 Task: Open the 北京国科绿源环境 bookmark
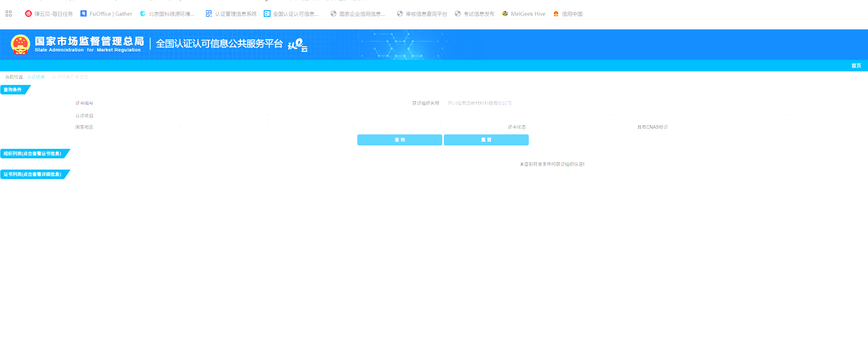point(167,14)
